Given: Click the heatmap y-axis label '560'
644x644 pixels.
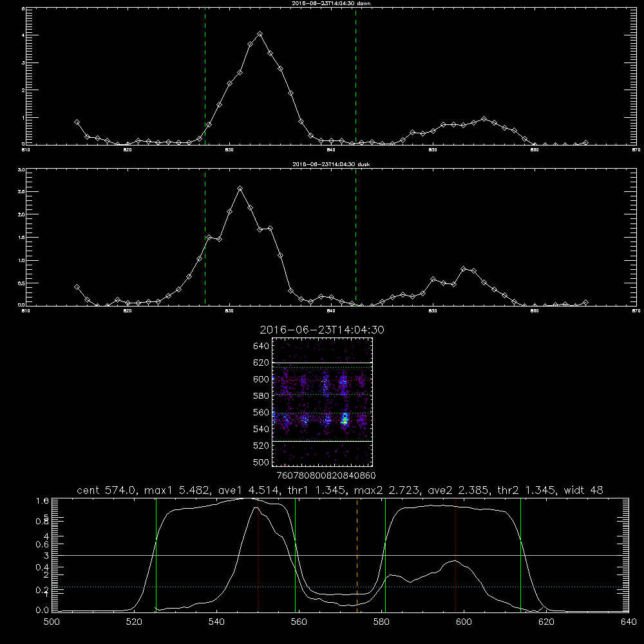Looking at the screenshot, I should point(261,412).
